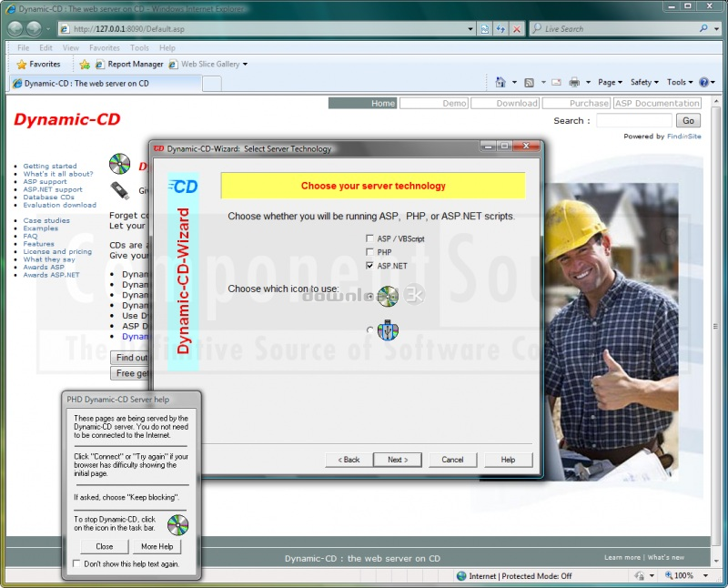Switch to the Download site tab
The height and width of the screenshot is (588, 728).
[517, 104]
